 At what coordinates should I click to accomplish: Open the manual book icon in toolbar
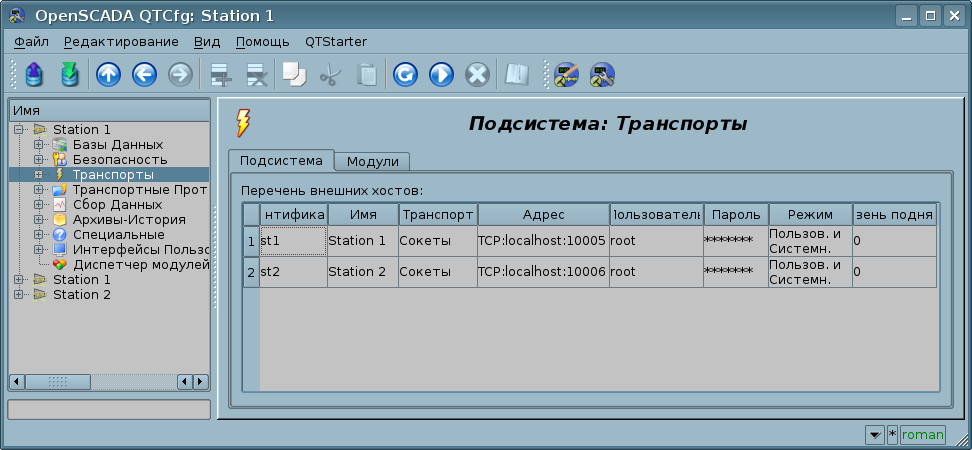tap(516, 75)
